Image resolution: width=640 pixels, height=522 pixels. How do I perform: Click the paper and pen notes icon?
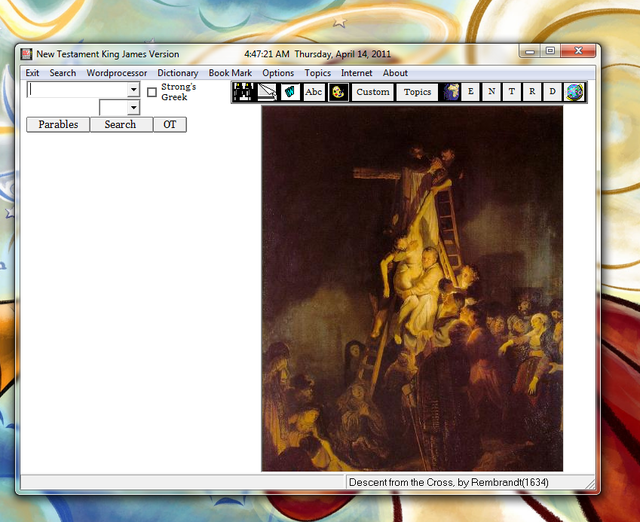pos(267,92)
